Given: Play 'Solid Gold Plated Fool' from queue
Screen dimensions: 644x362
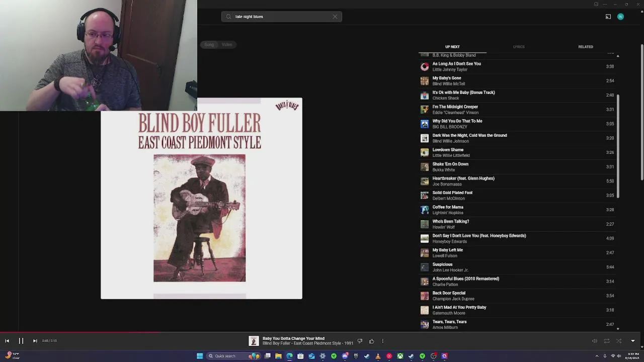Looking at the screenshot, I should [x=517, y=196].
